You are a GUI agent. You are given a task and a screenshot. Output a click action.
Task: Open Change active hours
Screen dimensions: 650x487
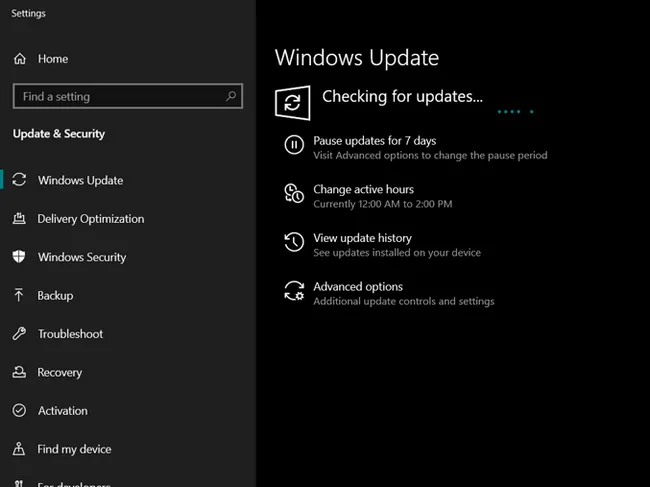(x=364, y=189)
